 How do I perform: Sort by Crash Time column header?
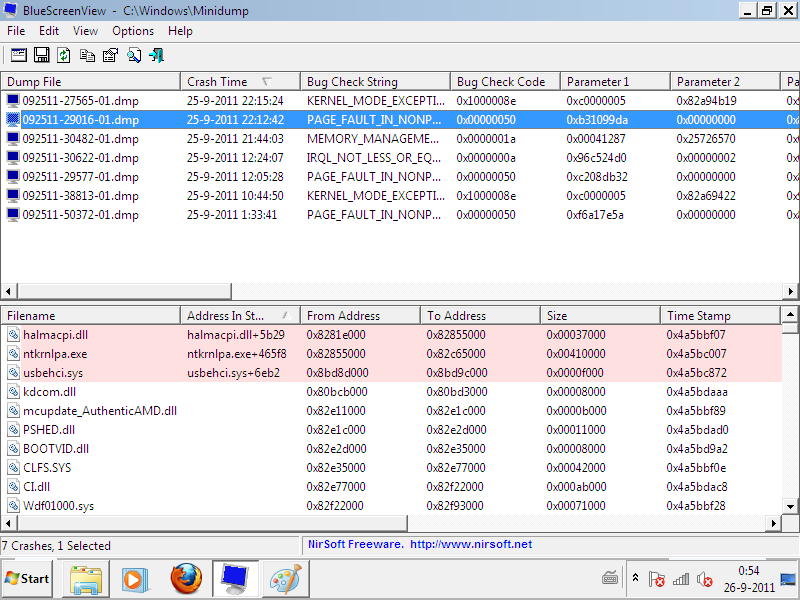(240, 82)
